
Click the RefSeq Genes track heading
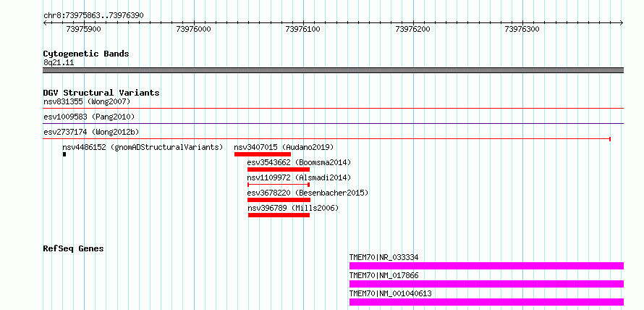point(73,248)
